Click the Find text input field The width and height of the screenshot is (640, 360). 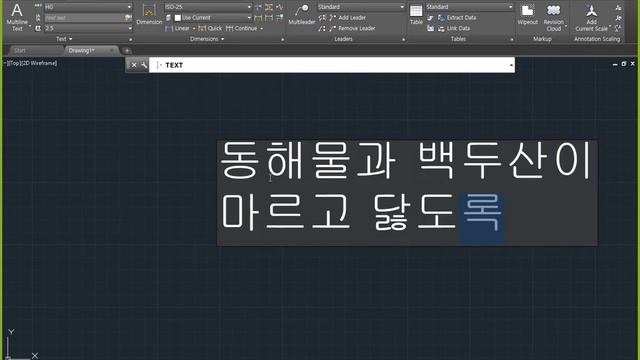(x=84, y=18)
